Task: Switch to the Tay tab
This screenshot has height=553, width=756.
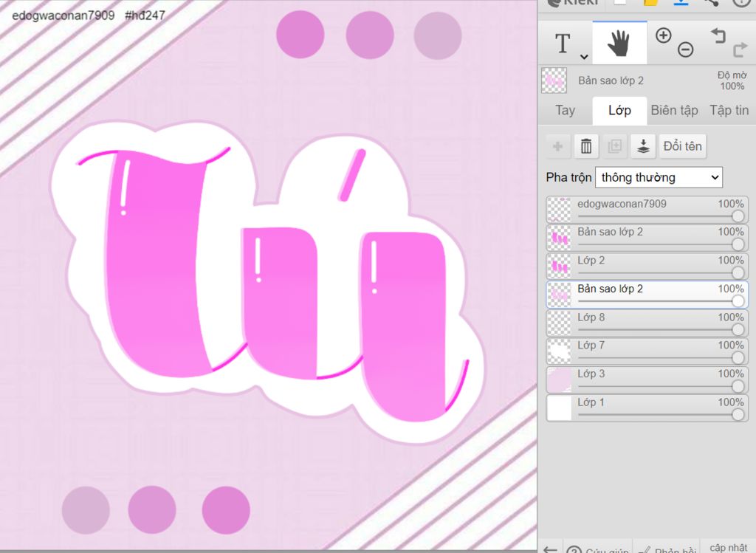Action: coord(565,111)
